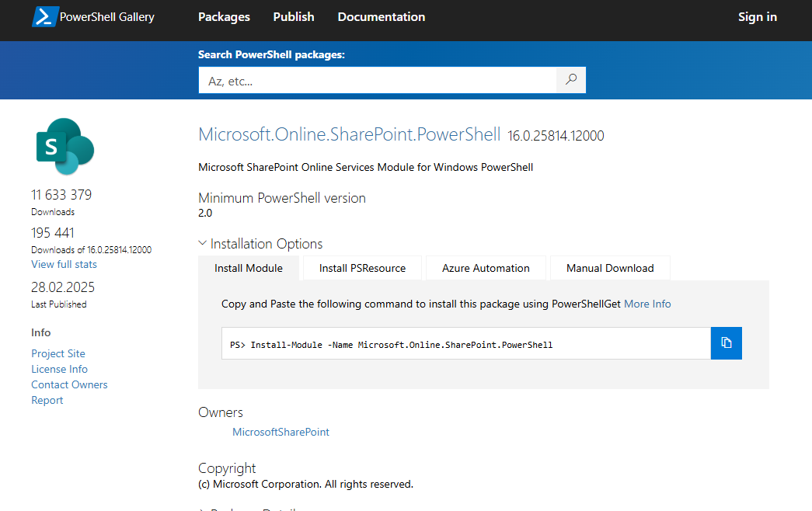Visit the Project Site link
This screenshot has width=812, height=511.
click(58, 353)
